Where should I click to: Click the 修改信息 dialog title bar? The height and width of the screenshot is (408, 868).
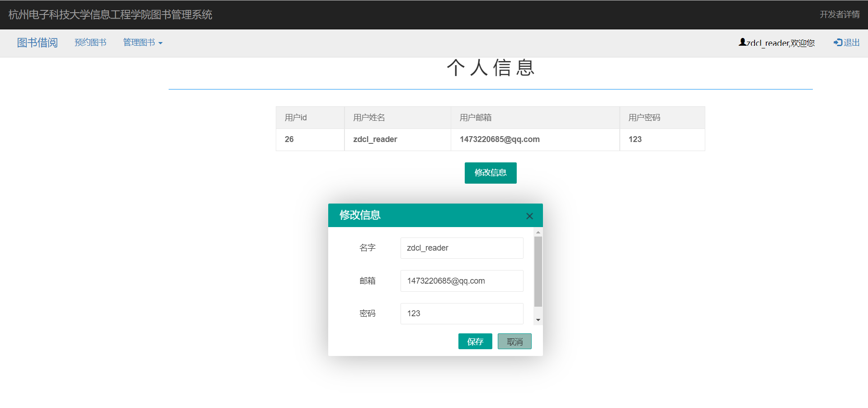[x=435, y=215]
